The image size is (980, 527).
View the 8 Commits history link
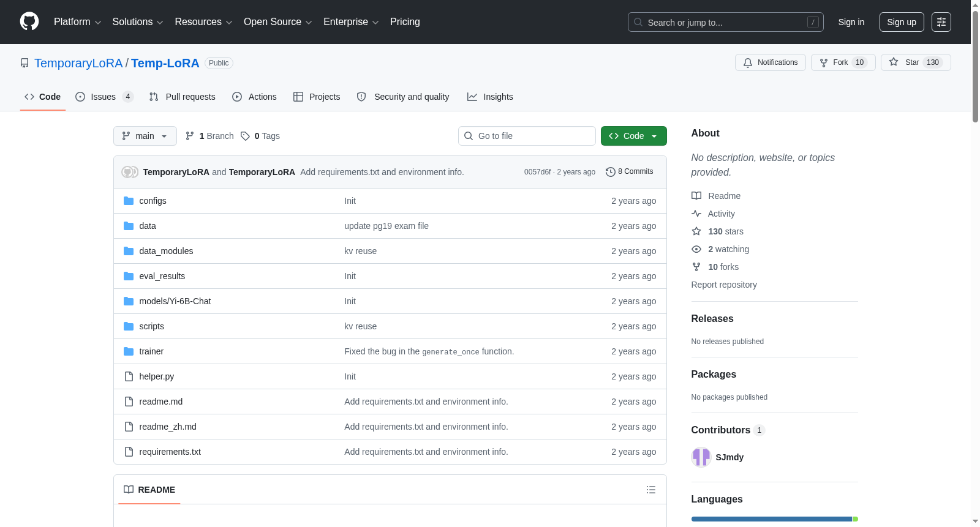(630, 171)
